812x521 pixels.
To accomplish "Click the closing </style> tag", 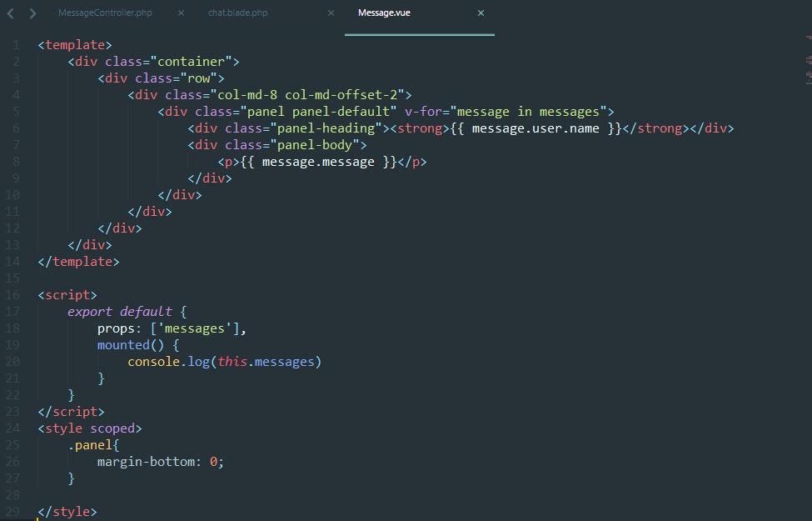I will (67, 512).
